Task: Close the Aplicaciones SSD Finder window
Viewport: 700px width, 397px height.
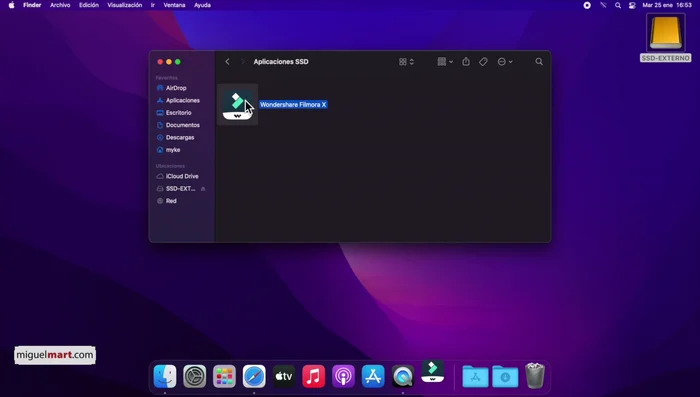Action: pyautogui.click(x=160, y=62)
